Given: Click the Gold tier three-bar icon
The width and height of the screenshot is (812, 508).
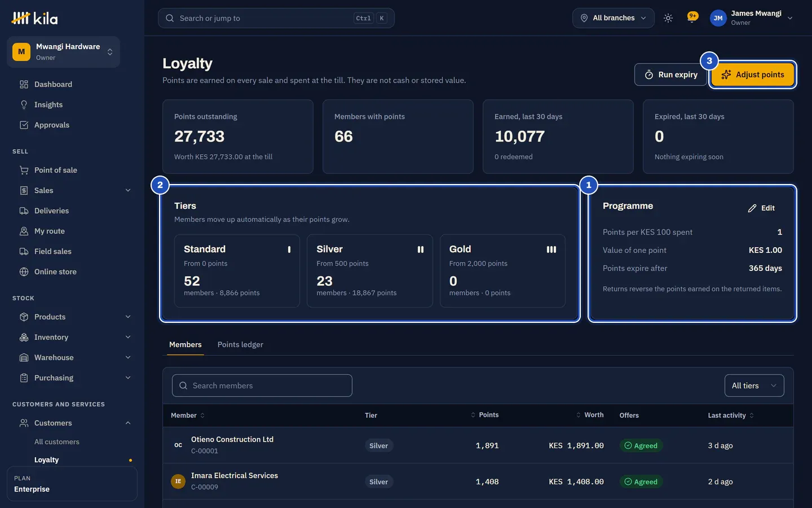Looking at the screenshot, I should coord(551,249).
